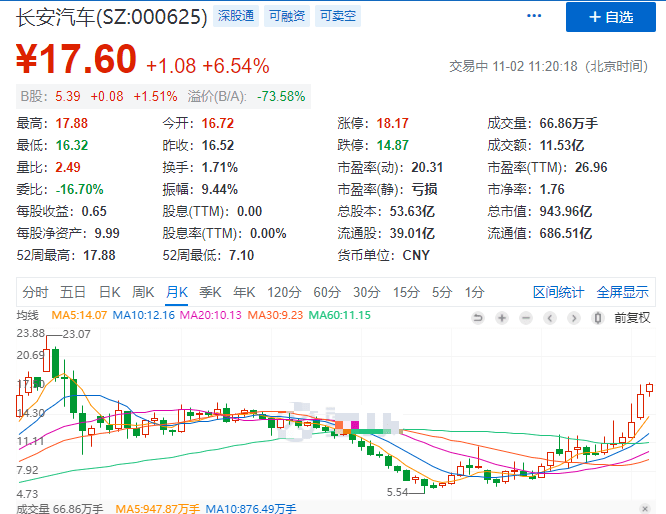Click the candlestick style icon beside 前复权

click(599, 317)
